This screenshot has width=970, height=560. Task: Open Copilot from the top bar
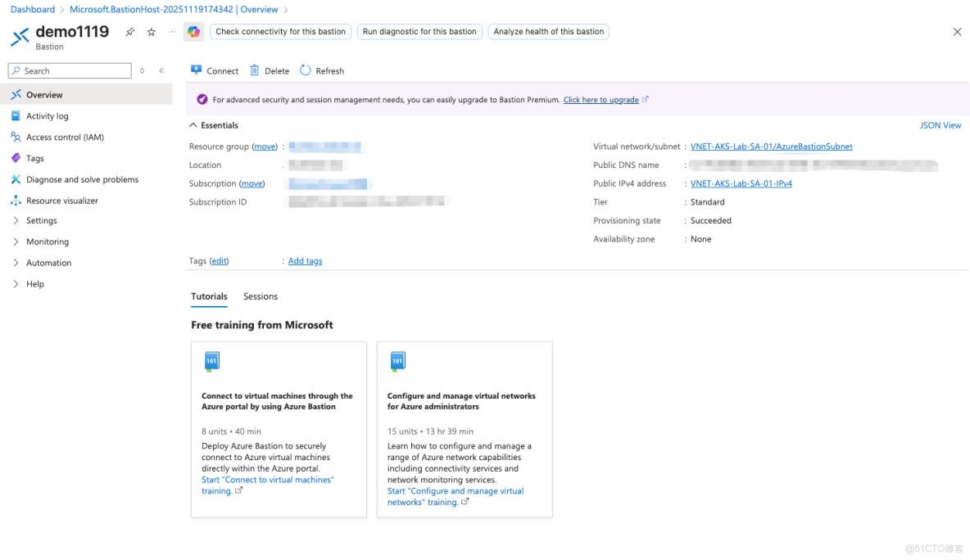tap(192, 31)
